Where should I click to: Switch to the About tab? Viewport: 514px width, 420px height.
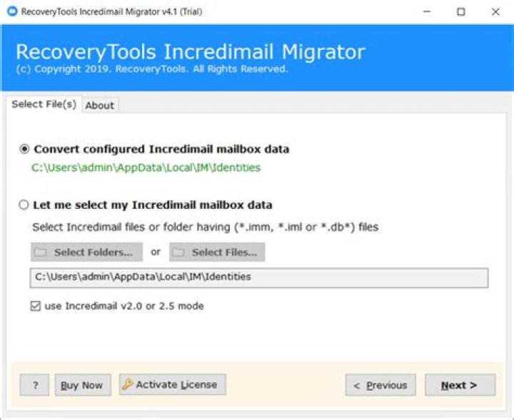tap(100, 106)
